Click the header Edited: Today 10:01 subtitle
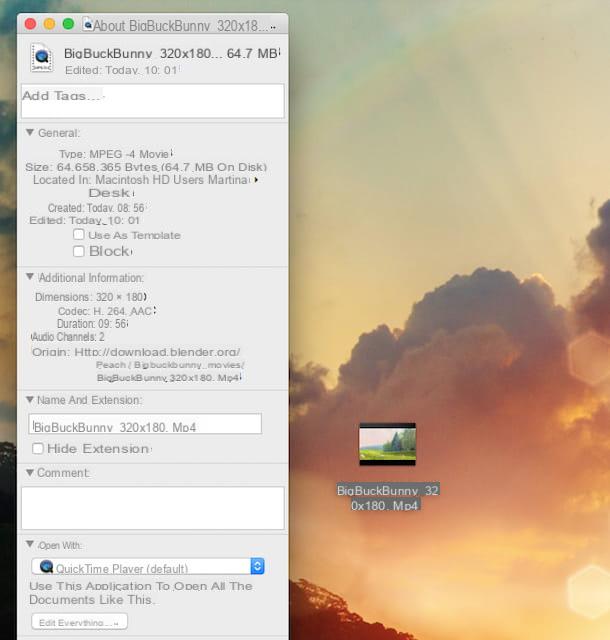 (121, 70)
